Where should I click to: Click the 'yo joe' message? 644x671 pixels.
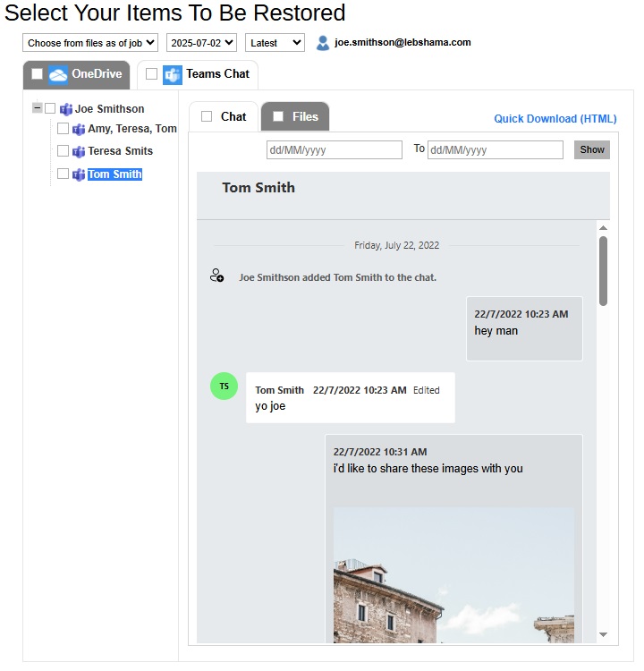coord(351,398)
